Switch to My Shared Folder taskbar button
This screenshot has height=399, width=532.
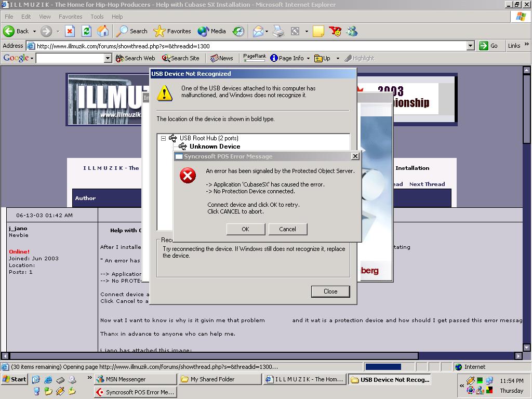pyautogui.click(x=220, y=379)
